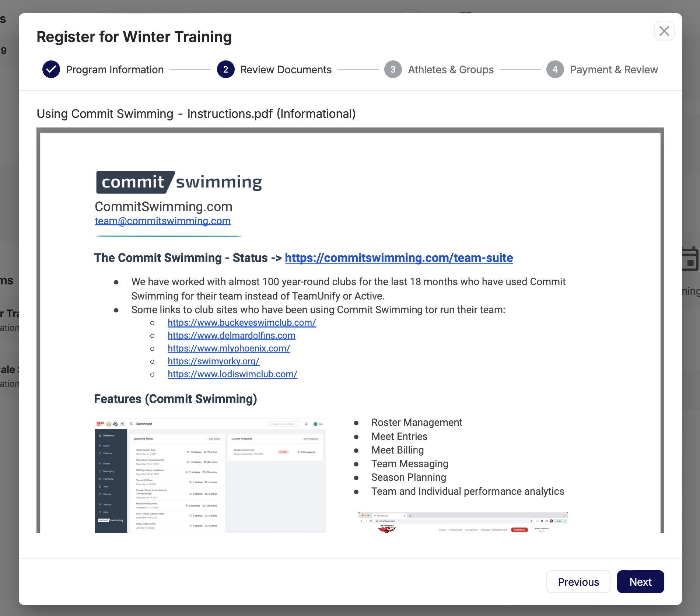700x616 pixels.
Task: Click the 'Roster Management' bullet text
Action: (x=417, y=423)
